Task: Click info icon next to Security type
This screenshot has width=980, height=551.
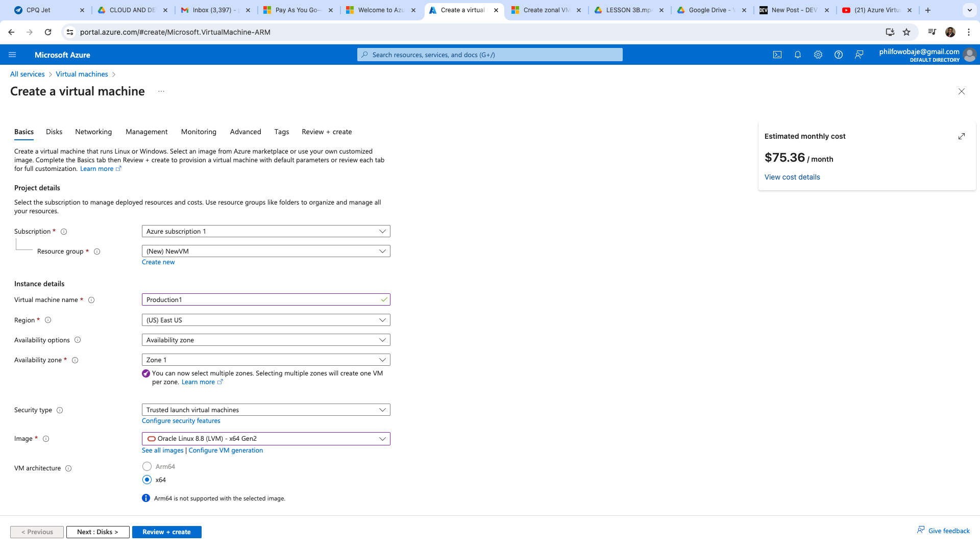Action: click(60, 410)
